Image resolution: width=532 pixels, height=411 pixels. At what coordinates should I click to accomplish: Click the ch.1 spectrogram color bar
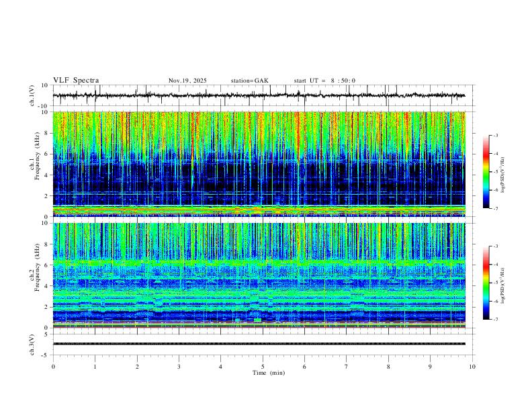click(x=486, y=172)
